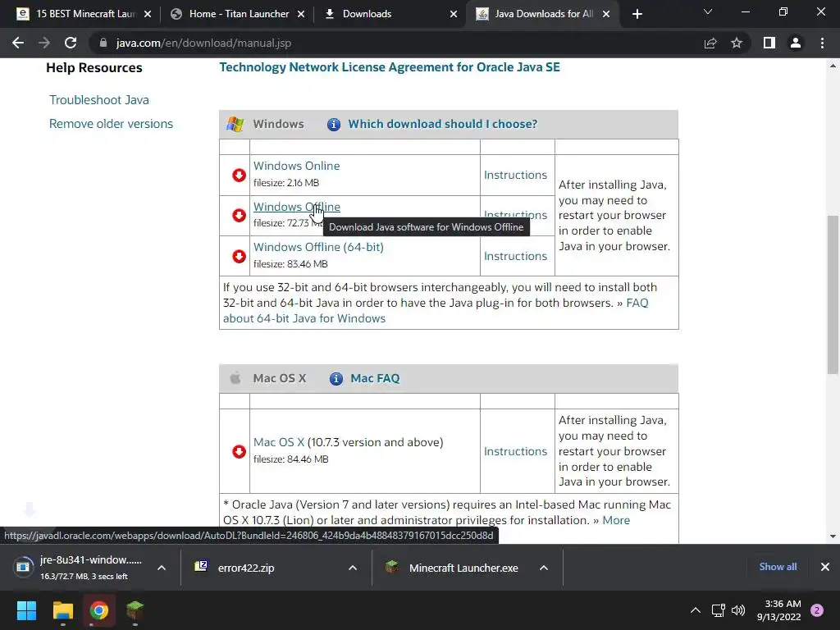Screen dimensions: 840x630
Task: Open the Mac OS X download link
Action: [279, 442]
